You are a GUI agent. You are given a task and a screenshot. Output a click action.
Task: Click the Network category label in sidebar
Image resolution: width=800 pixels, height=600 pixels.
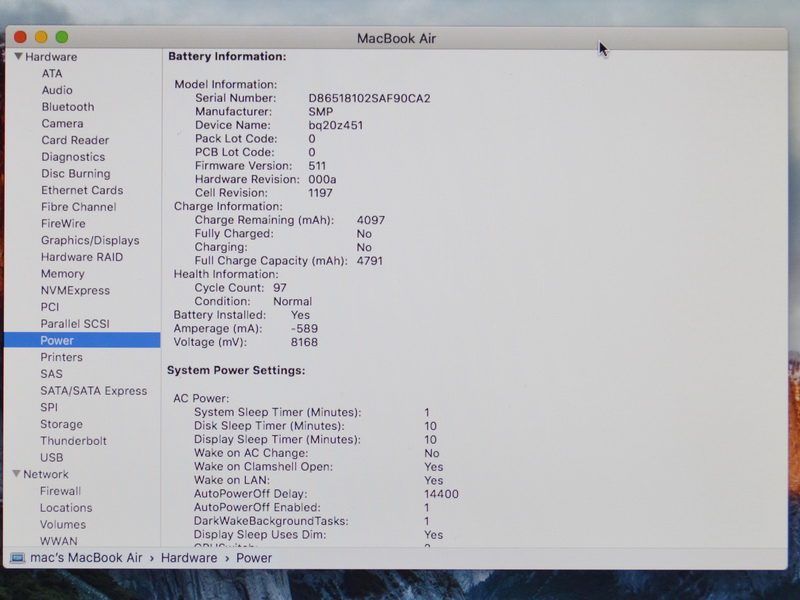(45, 474)
